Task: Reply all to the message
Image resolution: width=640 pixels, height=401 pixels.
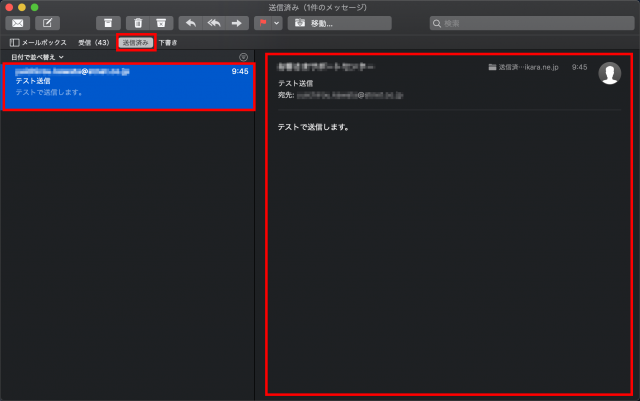Action: (213, 22)
